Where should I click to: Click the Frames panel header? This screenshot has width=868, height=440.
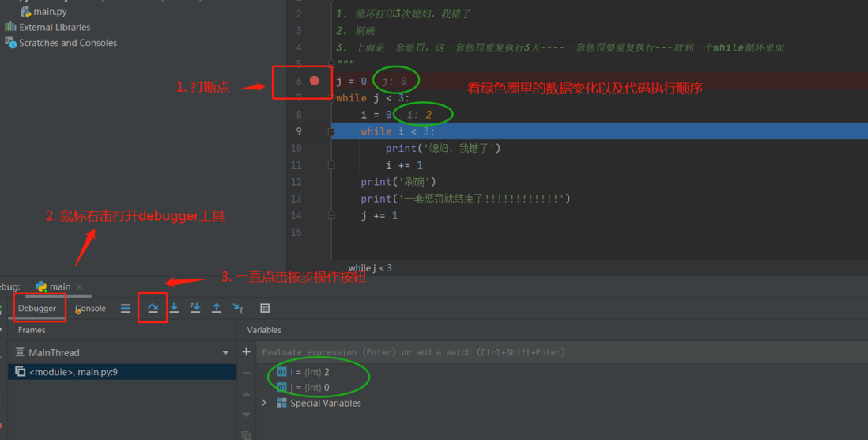tap(32, 330)
